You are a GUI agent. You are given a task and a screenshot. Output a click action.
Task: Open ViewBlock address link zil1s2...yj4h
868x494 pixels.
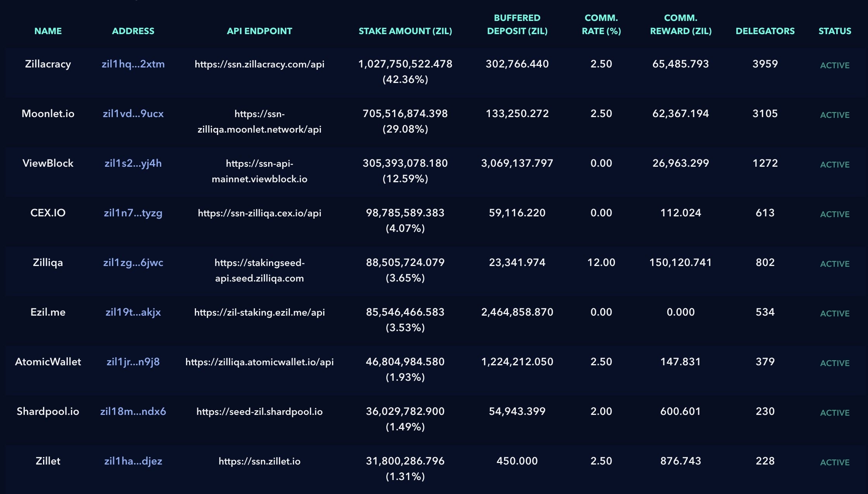click(x=133, y=163)
